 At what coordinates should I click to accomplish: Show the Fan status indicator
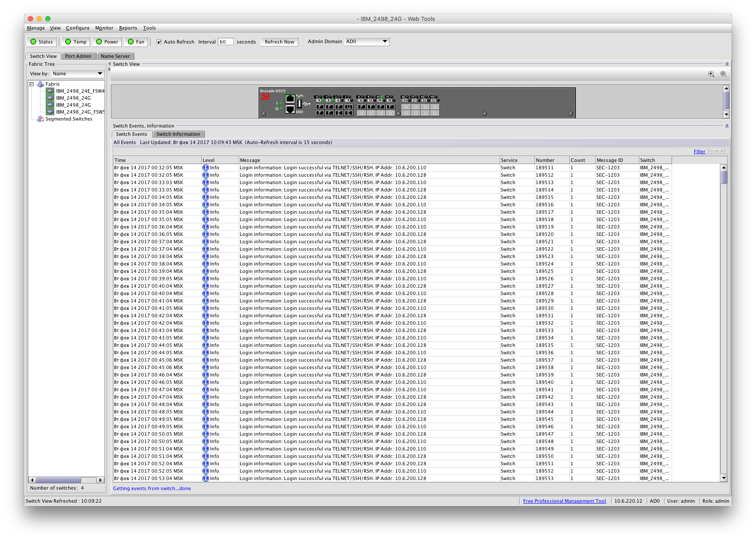pyautogui.click(x=136, y=42)
